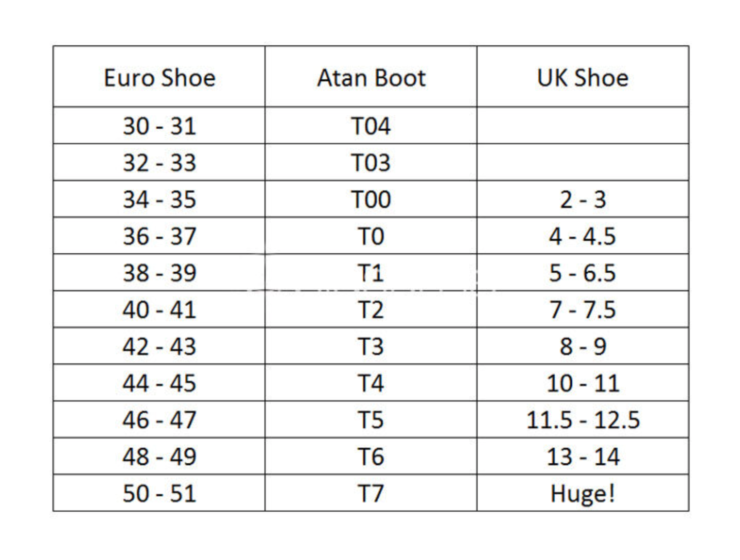The height and width of the screenshot is (560, 740).
Task: Select the T04 boot size cell
Action: pyautogui.click(x=371, y=126)
